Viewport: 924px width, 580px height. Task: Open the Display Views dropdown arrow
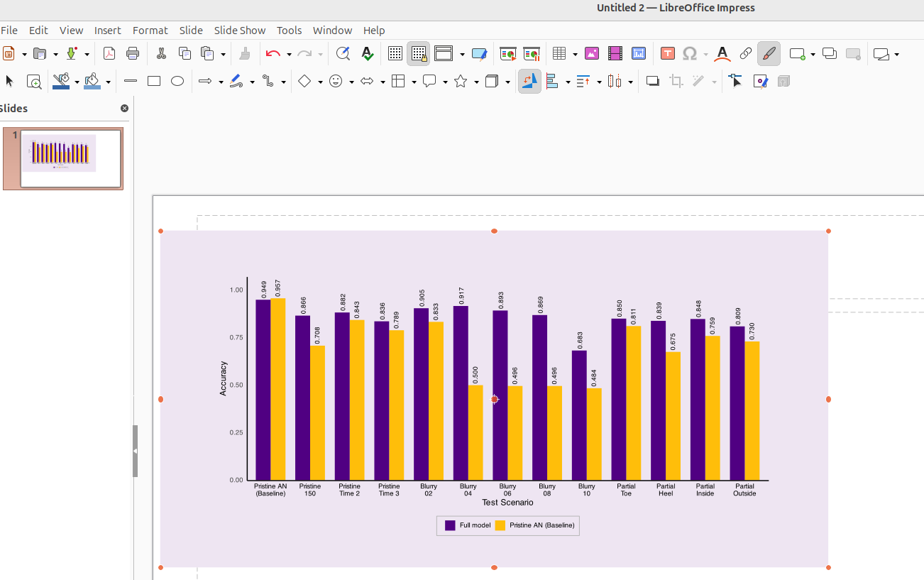462,54
